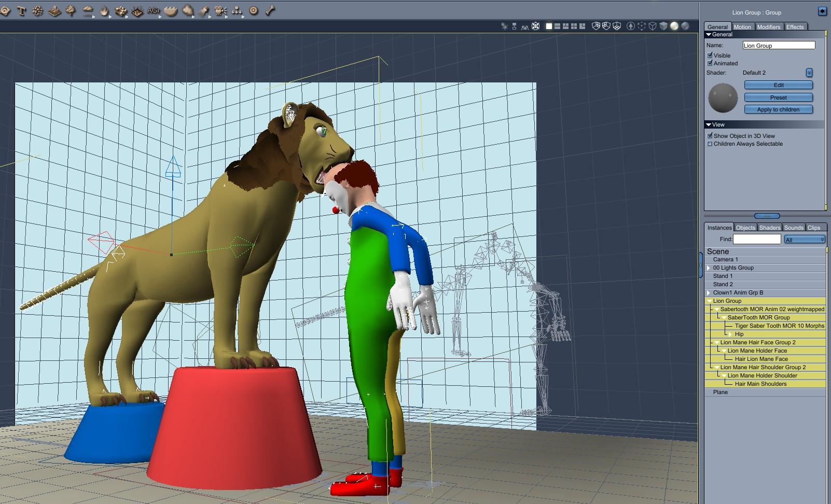Collapse Lion Mane Hair Face Group 2

(716, 343)
